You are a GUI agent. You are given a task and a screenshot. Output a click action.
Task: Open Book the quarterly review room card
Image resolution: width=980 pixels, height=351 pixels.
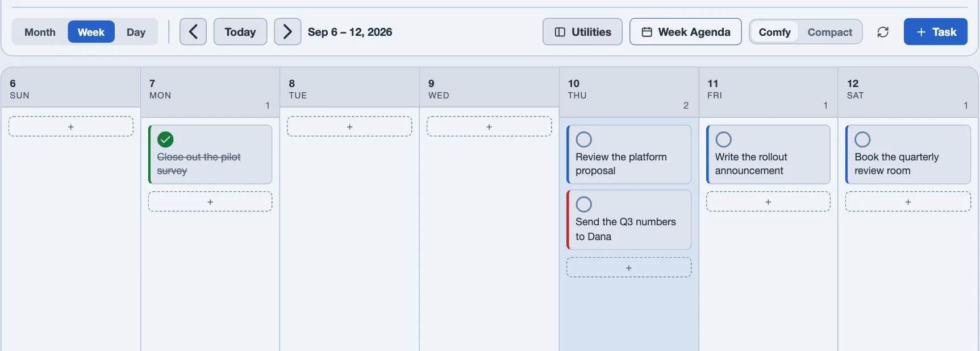(x=908, y=155)
